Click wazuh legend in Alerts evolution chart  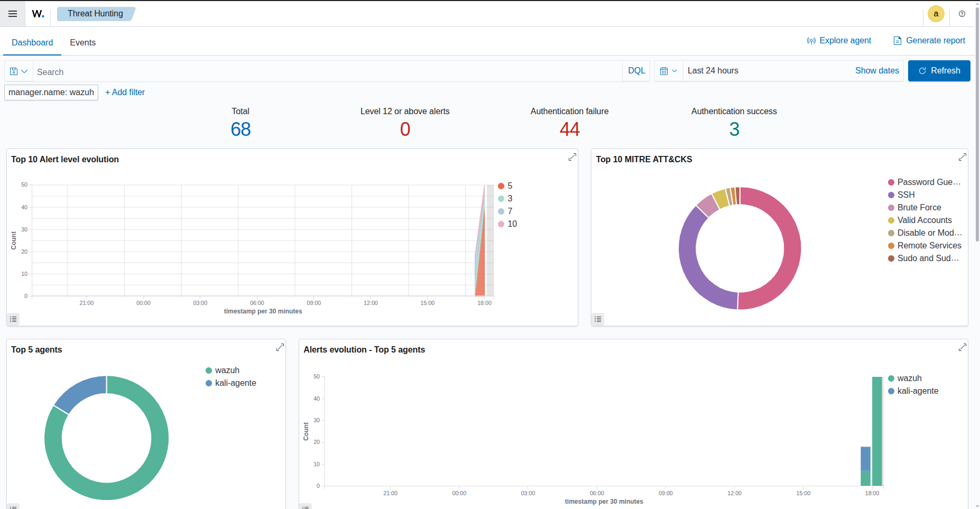pyautogui.click(x=905, y=378)
